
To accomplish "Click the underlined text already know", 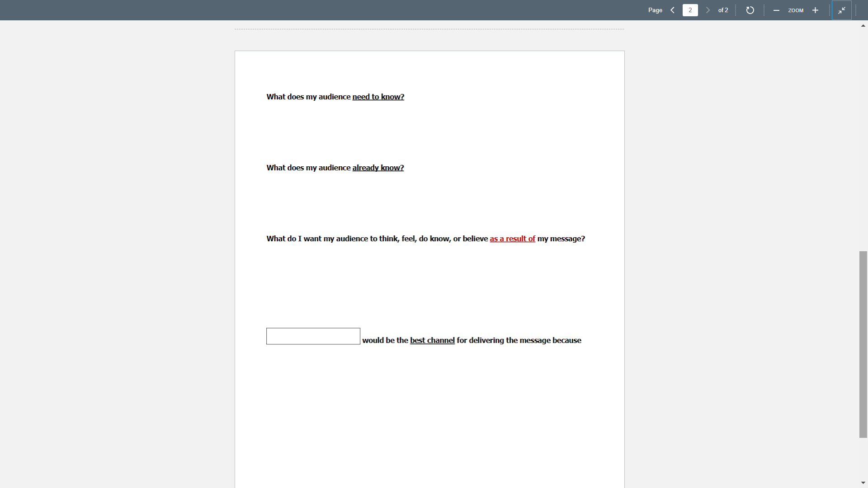I will pyautogui.click(x=377, y=167).
